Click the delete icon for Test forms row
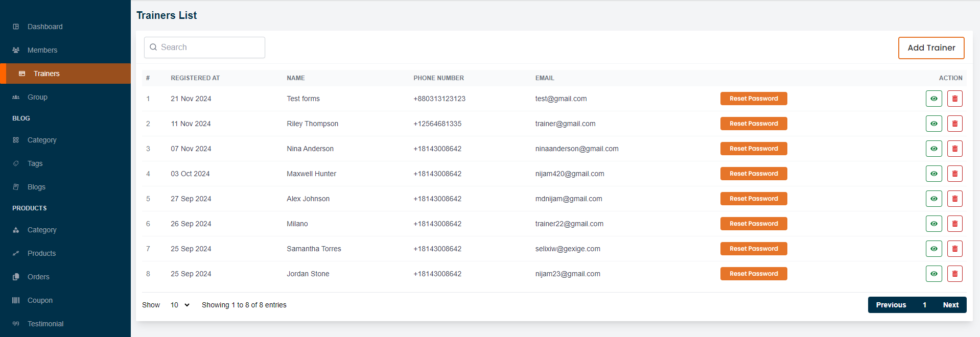Screen dimensions: 980x337 click(x=954, y=99)
